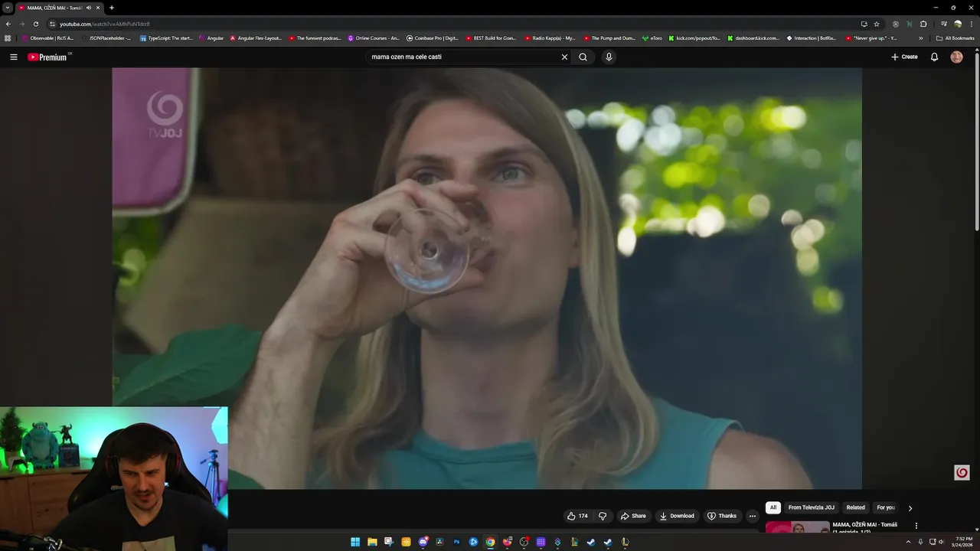980x551 pixels.
Task: Open Chrome three-dot menu
Action: (972, 24)
